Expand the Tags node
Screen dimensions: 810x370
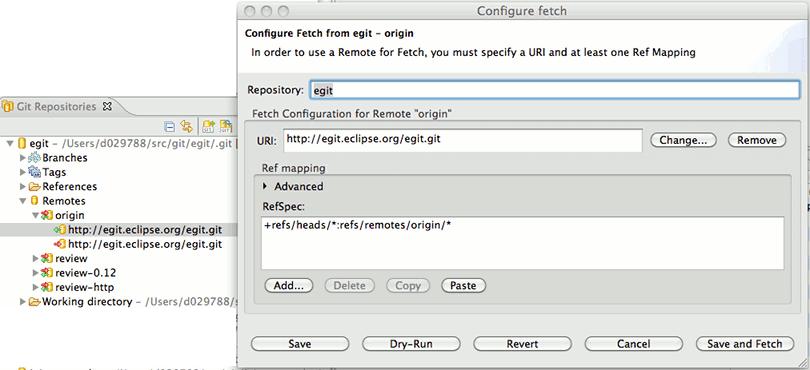tap(23, 172)
